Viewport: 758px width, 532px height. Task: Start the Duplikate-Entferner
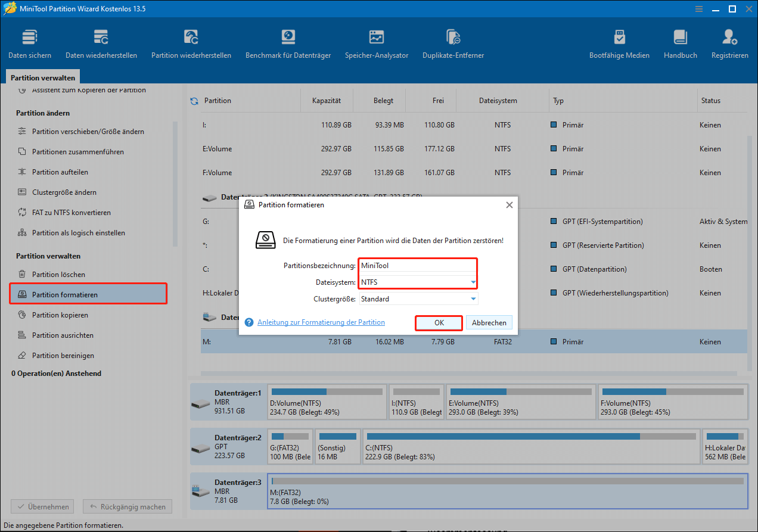pyautogui.click(x=453, y=42)
